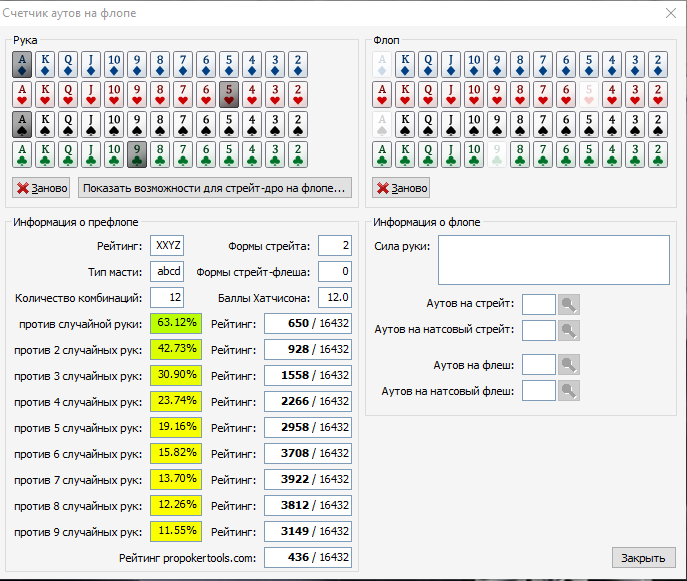The image size is (687, 581).
Task: Click the 436 / 16432 propokertools ranking
Action: pos(308,557)
